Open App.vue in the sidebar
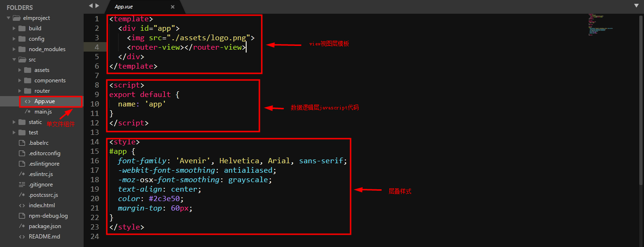This screenshot has height=247, width=644. [44, 101]
